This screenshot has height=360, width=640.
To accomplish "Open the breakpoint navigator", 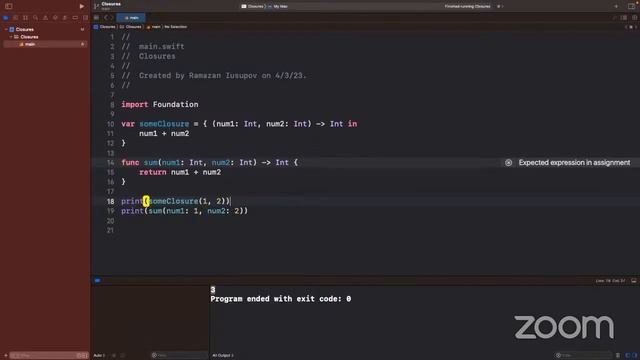I will [x=75, y=18].
